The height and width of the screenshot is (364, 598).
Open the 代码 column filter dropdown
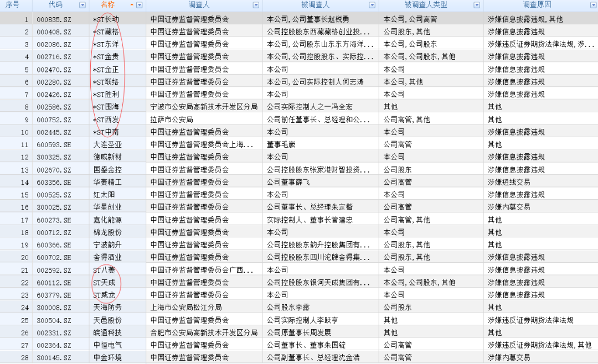(83, 5)
